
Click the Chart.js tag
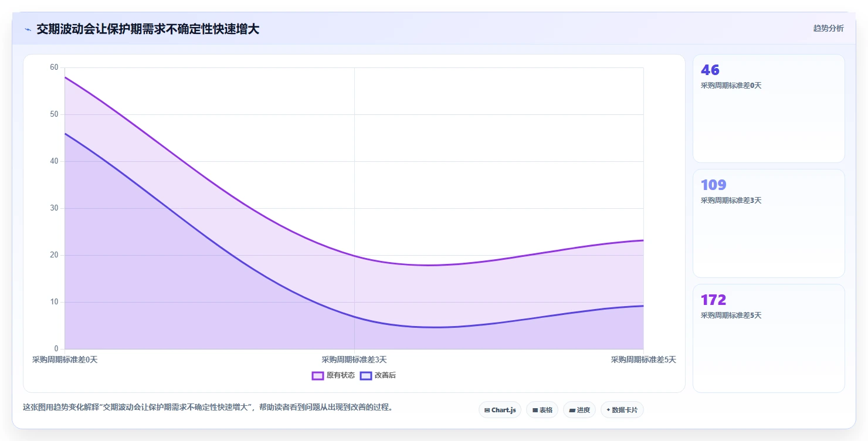tap(500, 410)
